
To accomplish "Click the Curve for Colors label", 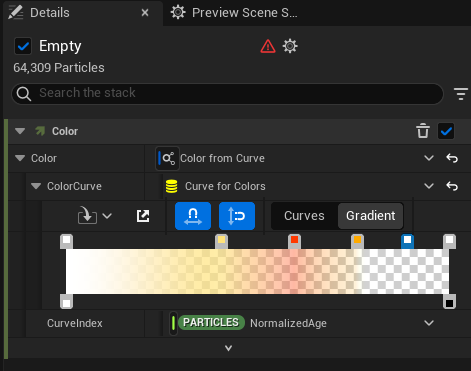I will click(225, 186).
